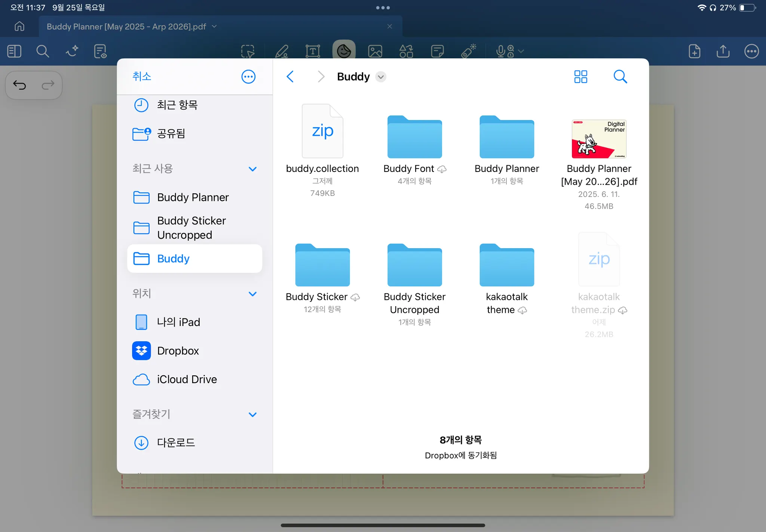Select the sticker tool in toolbar
Screen dimensions: 766x532
click(344, 51)
